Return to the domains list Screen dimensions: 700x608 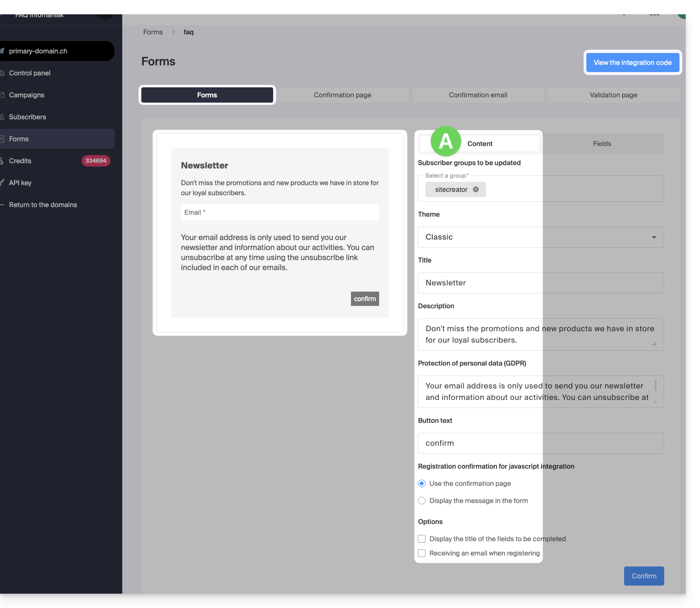tap(43, 205)
